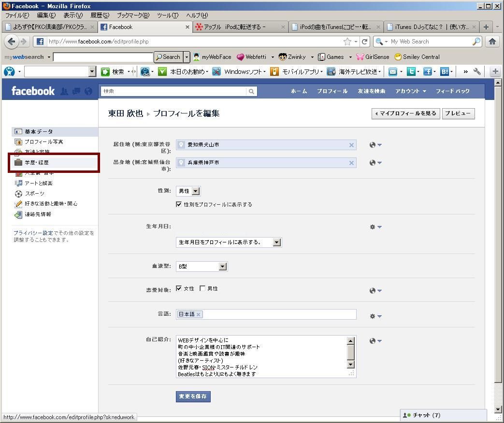This screenshot has width=504, height=423.
Task: Click the Facebook icon in the second toolbar
Action: [427, 71]
